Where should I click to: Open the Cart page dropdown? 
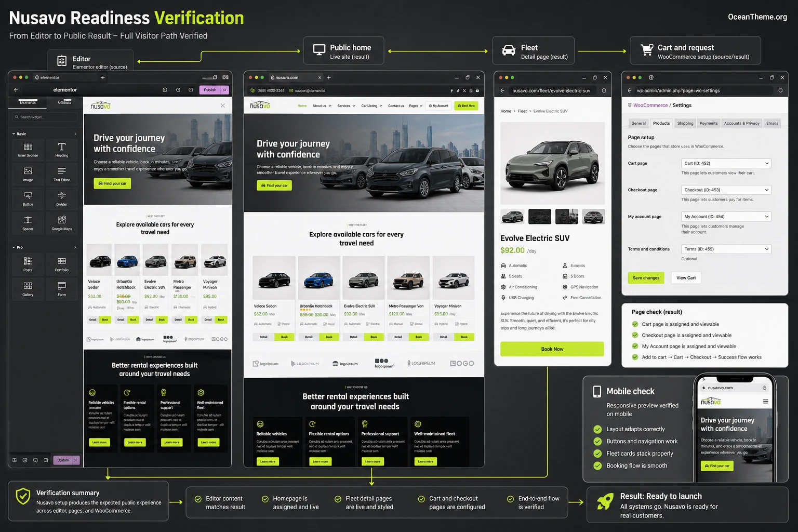click(726, 163)
